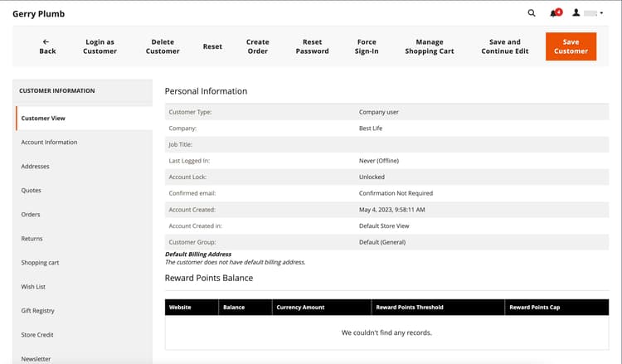Click Create Order button
Image resolution: width=622 pixels, height=364 pixels.
click(258, 46)
